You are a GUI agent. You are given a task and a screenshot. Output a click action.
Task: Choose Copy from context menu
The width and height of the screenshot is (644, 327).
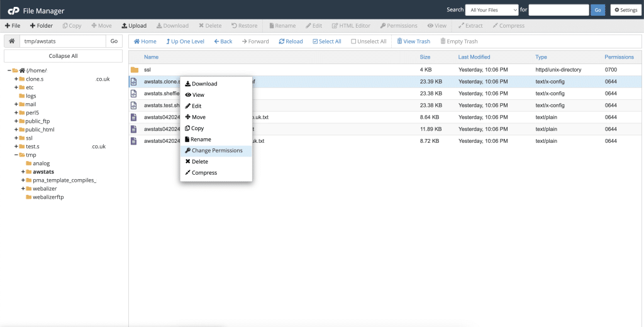pyautogui.click(x=216, y=128)
